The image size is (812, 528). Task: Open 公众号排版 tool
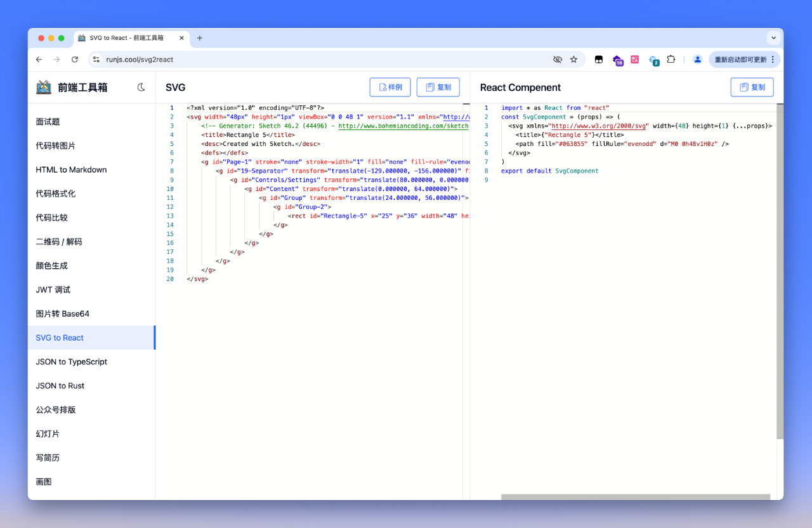91,410
